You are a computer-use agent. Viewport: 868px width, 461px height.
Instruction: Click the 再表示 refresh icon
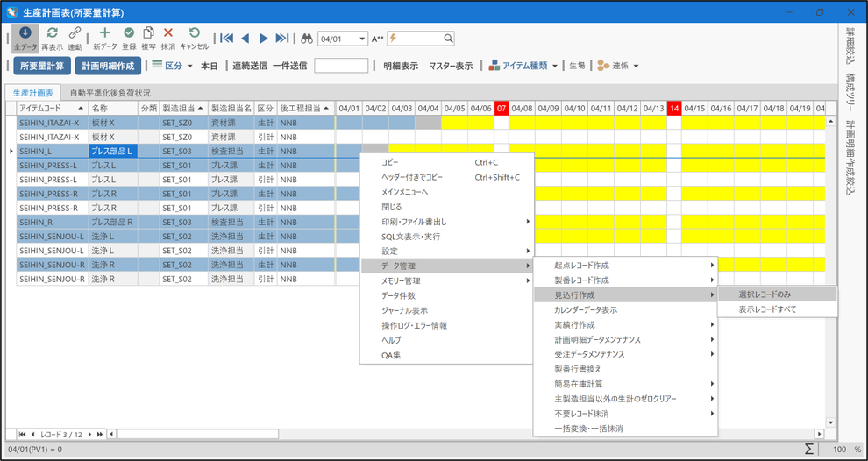[52, 32]
